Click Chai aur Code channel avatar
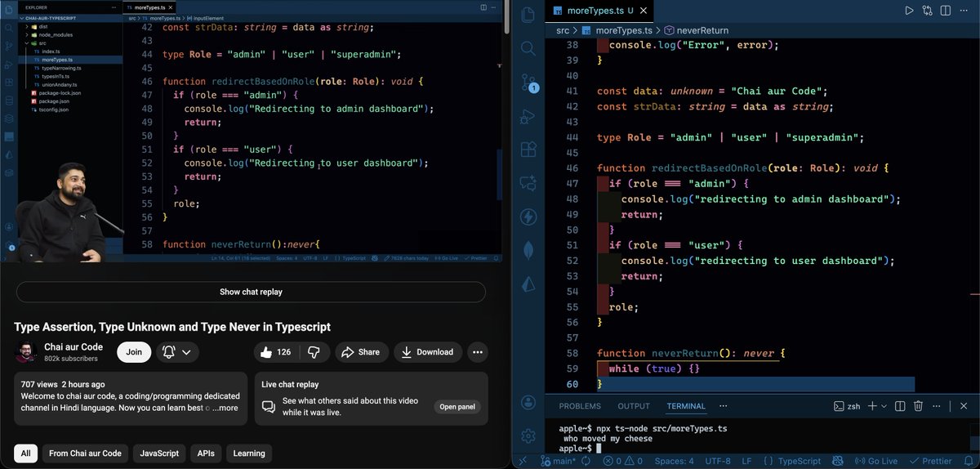 [x=26, y=352]
